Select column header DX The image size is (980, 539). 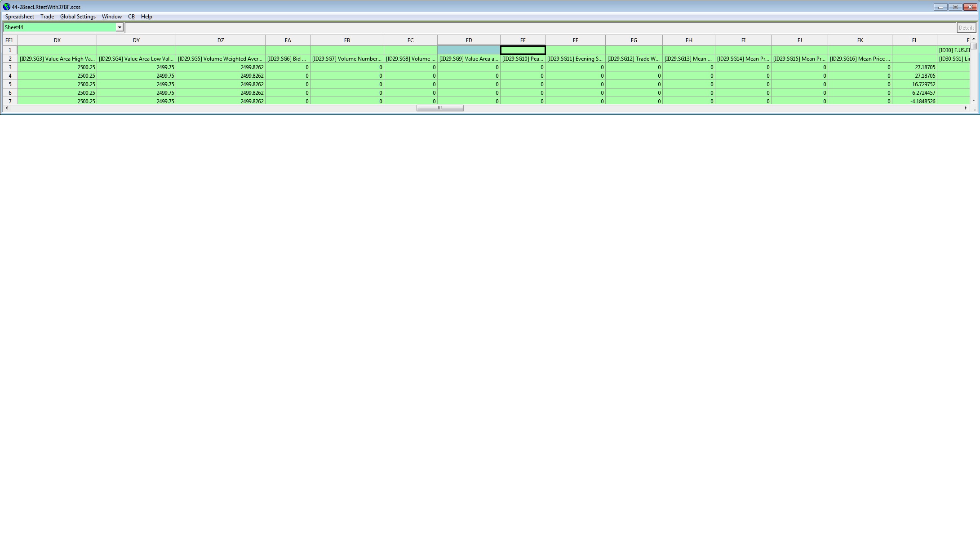point(57,40)
